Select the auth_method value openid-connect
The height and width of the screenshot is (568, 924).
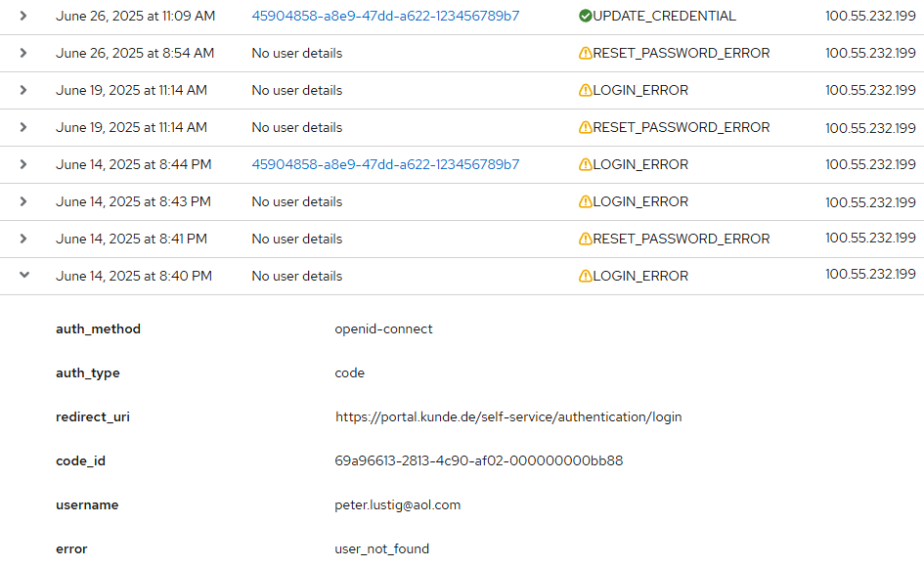383,328
